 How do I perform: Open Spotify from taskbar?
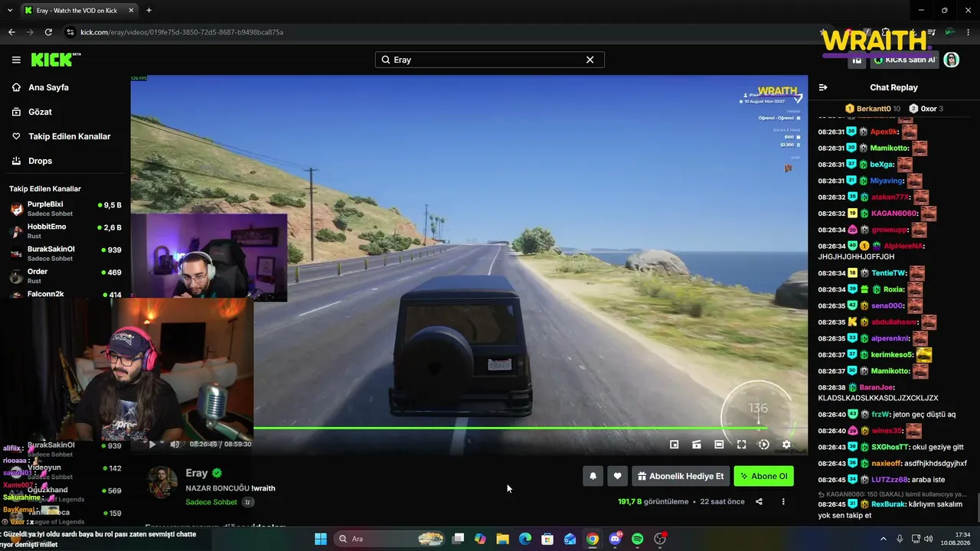(x=637, y=539)
